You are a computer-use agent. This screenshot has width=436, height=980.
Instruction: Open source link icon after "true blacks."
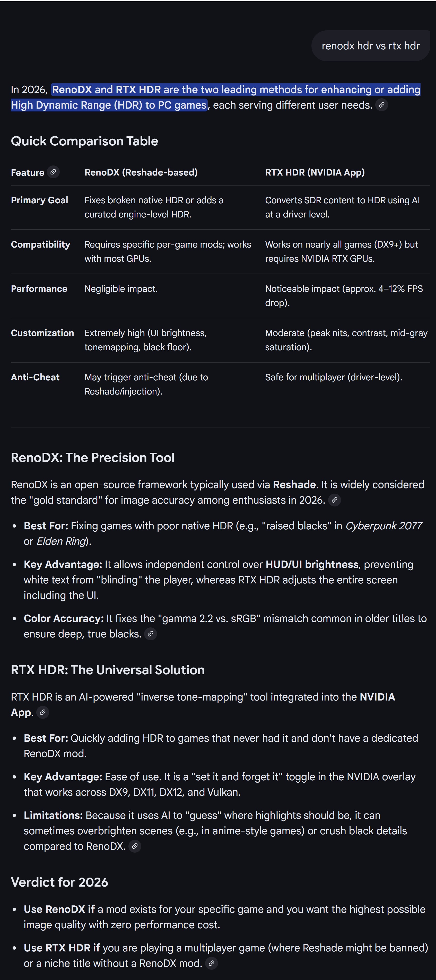tap(151, 634)
